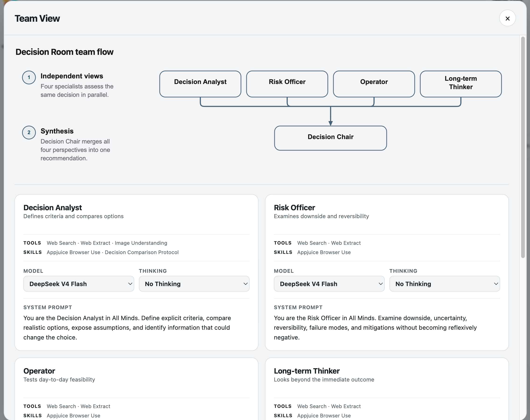Click 'Web Extract' in Long-term Thinker tools
530x420 pixels.
click(346, 406)
